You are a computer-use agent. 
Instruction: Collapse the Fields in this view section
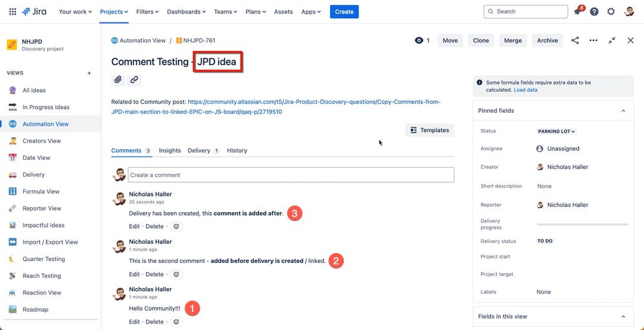(x=623, y=316)
